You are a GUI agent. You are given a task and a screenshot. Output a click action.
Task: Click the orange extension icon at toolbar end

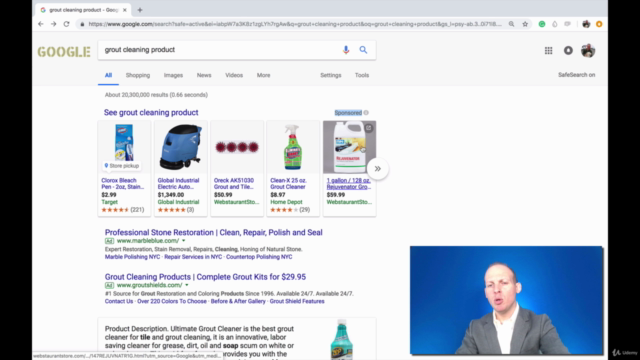click(599, 24)
